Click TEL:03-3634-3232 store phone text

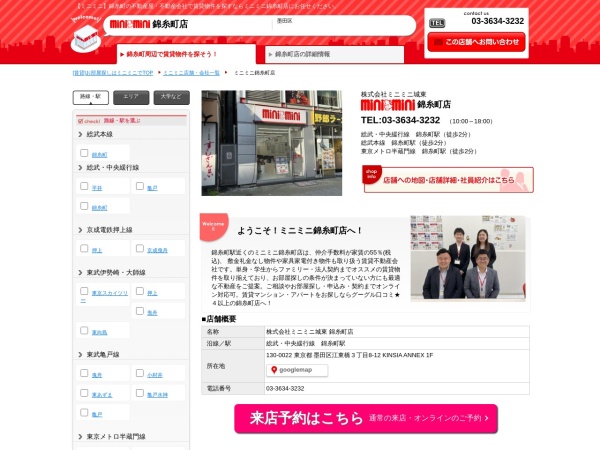tap(400, 120)
